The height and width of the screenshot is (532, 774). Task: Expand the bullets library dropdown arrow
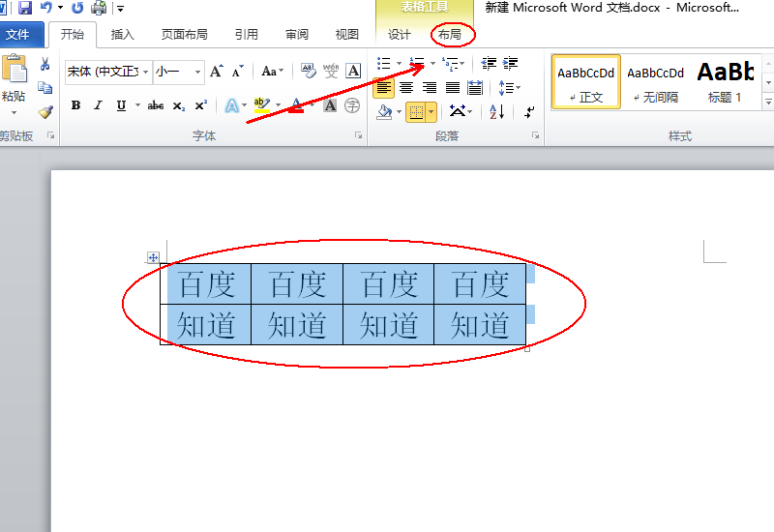pos(399,63)
